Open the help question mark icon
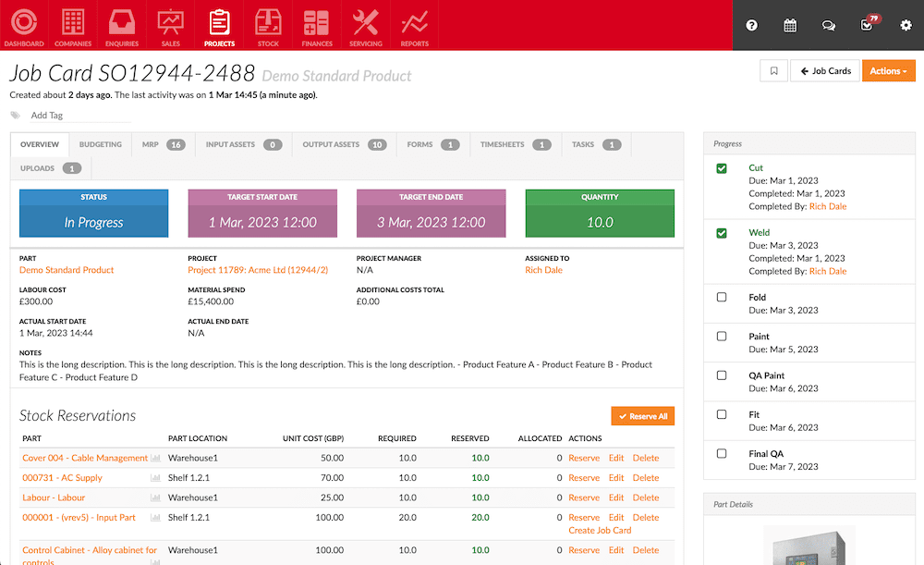The image size is (924, 565). (751, 25)
